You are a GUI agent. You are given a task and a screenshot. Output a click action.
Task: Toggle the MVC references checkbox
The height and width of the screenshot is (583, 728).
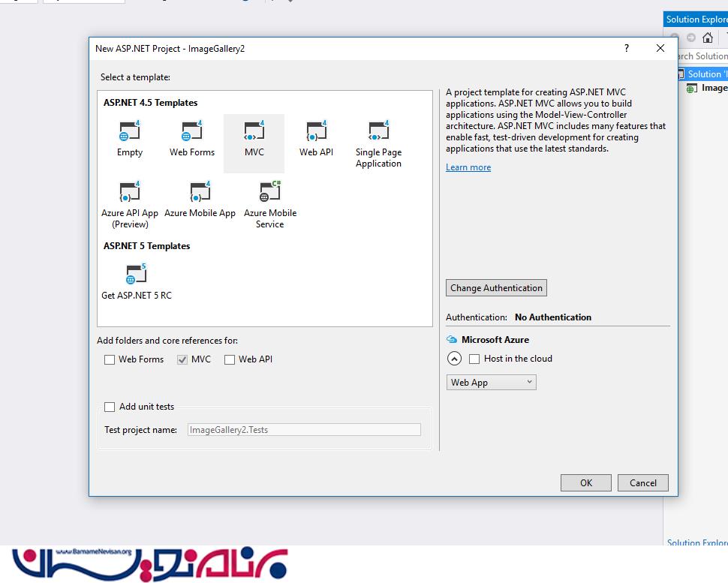[x=182, y=359]
